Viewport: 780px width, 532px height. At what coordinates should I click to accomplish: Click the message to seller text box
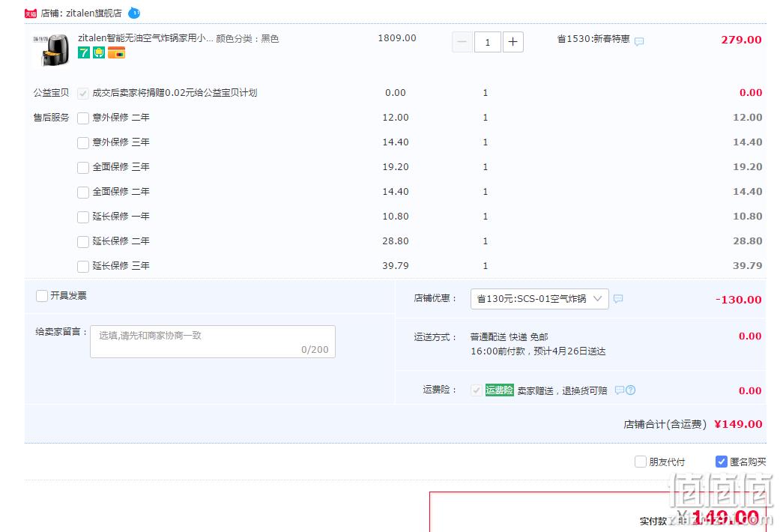point(212,342)
